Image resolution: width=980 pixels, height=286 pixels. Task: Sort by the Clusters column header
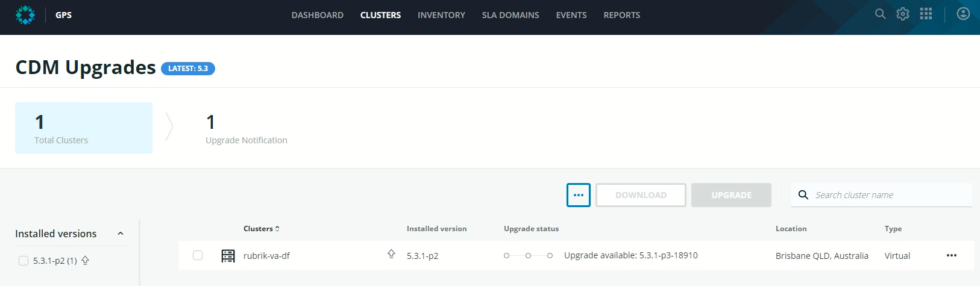pos(262,229)
